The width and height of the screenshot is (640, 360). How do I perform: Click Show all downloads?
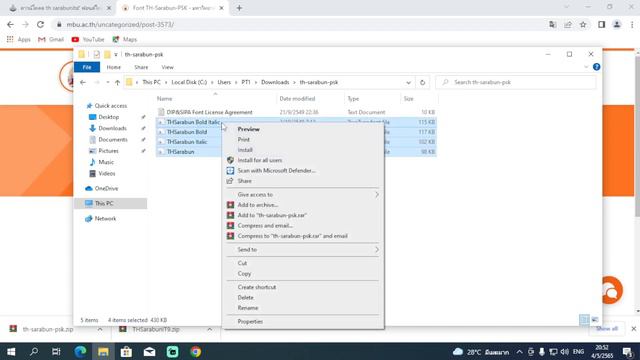[607, 329]
